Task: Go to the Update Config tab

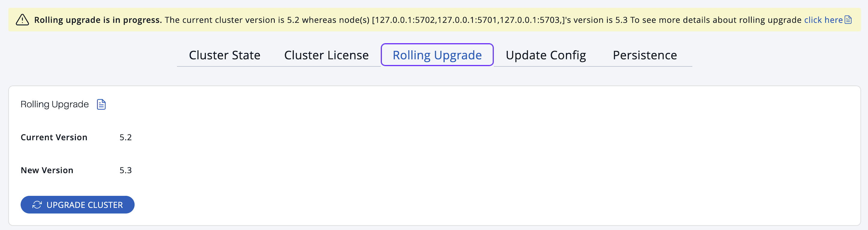Action: coord(546,55)
